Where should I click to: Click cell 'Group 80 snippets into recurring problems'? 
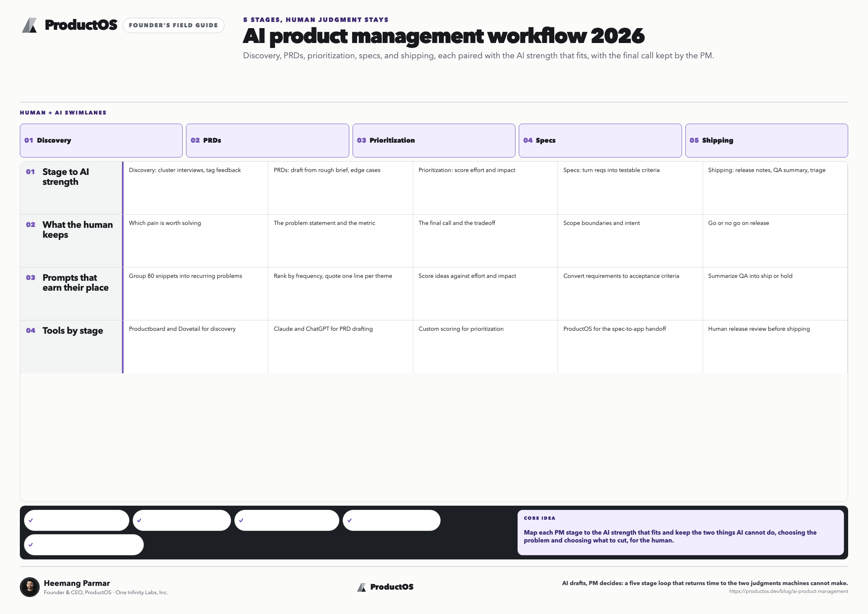(x=196, y=294)
